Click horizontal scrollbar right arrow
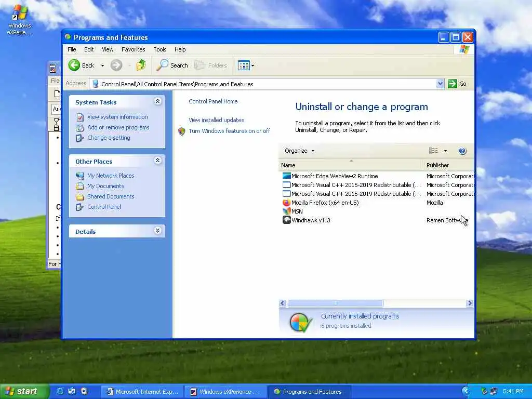 point(470,303)
